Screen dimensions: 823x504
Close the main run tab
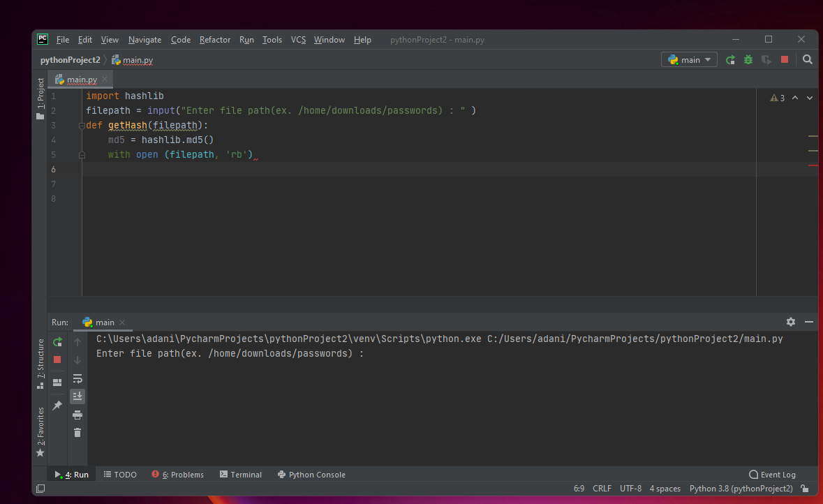(x=122, y=323)
